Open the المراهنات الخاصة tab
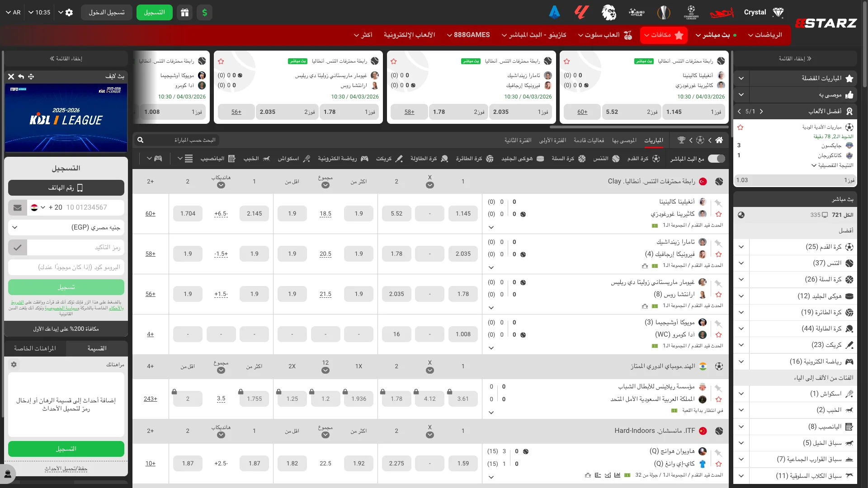868x488 pixels. (35, 348)
